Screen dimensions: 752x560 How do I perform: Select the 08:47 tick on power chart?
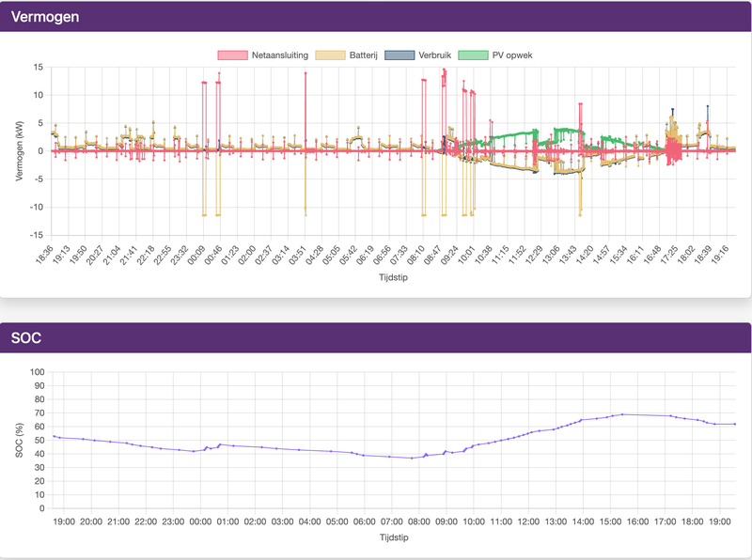coord(432,254)
